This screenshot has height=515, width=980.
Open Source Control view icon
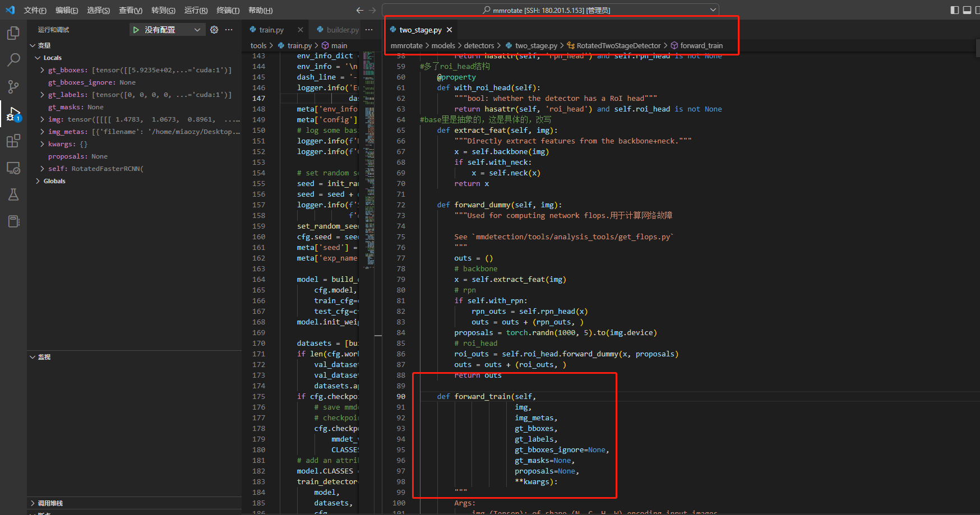point(13,86)
